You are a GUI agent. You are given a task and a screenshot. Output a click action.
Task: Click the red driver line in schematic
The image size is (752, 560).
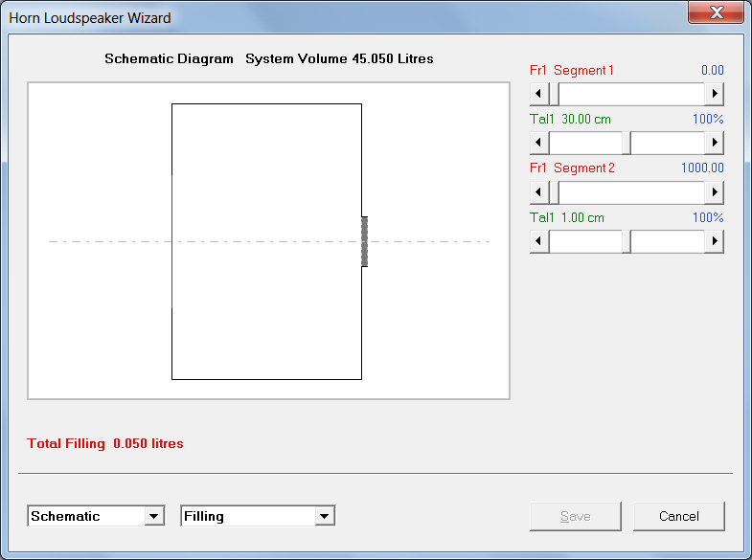pyautogui.click(x=171, y=241)
